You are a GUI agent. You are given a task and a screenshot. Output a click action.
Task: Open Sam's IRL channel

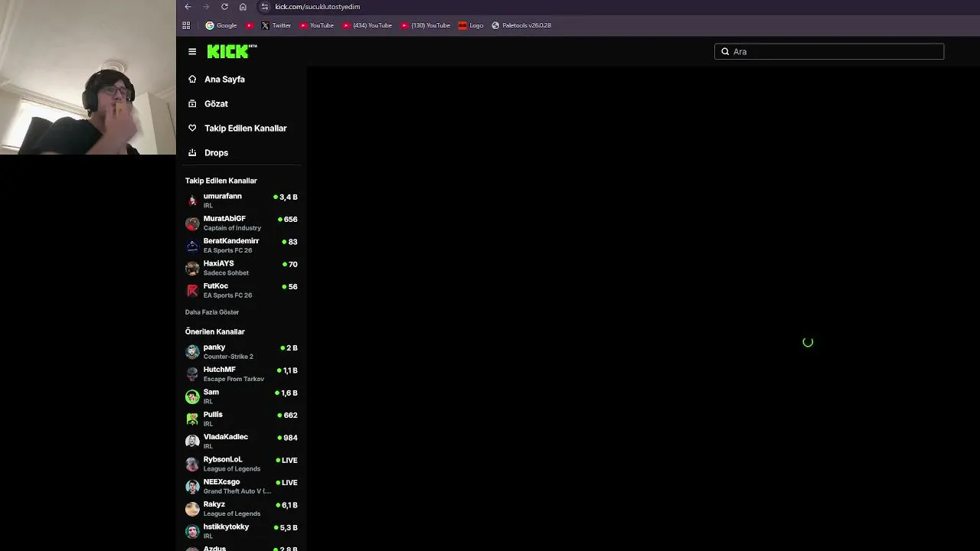pyautogui.click(x=242, y=396)
